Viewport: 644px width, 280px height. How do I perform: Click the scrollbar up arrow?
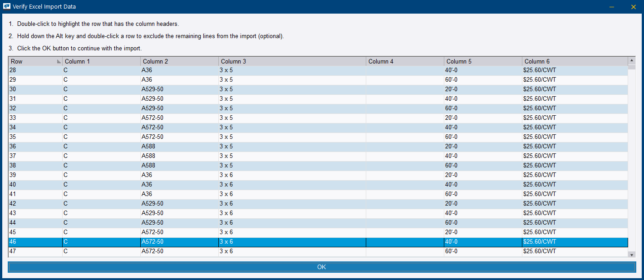631,60
